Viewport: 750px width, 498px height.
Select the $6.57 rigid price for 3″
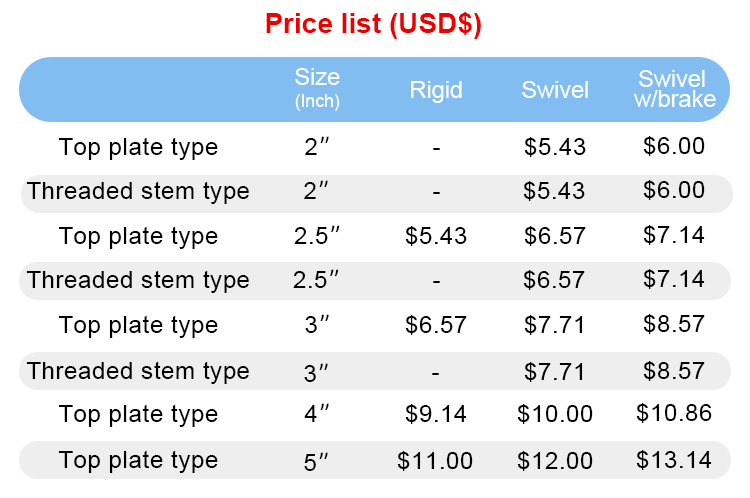tap(436, 325)
